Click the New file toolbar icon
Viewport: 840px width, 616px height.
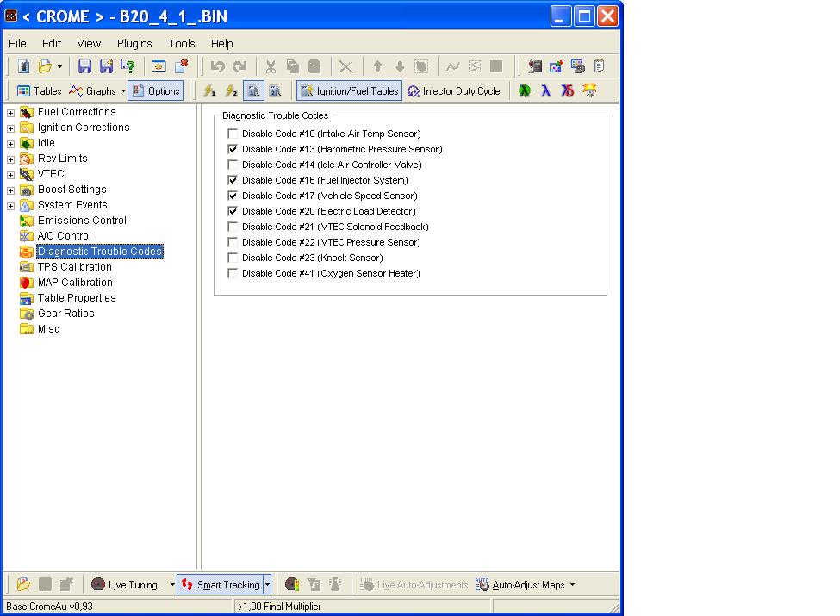(x=23, y=66)
